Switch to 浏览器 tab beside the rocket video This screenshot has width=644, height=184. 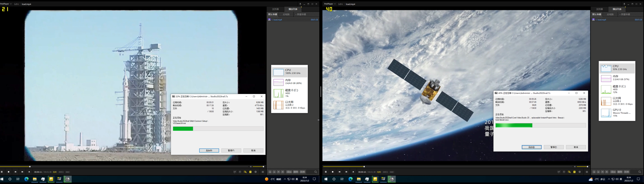click(x=275, y=9)
